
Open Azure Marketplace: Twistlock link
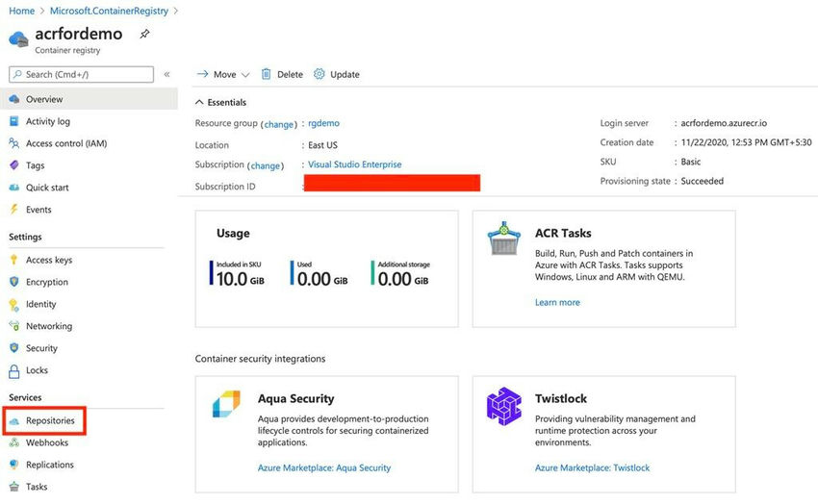tap(592, 467)
